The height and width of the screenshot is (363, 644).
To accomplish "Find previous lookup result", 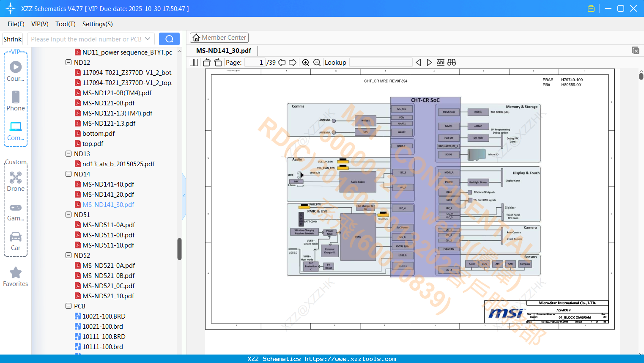I will 418,62.
